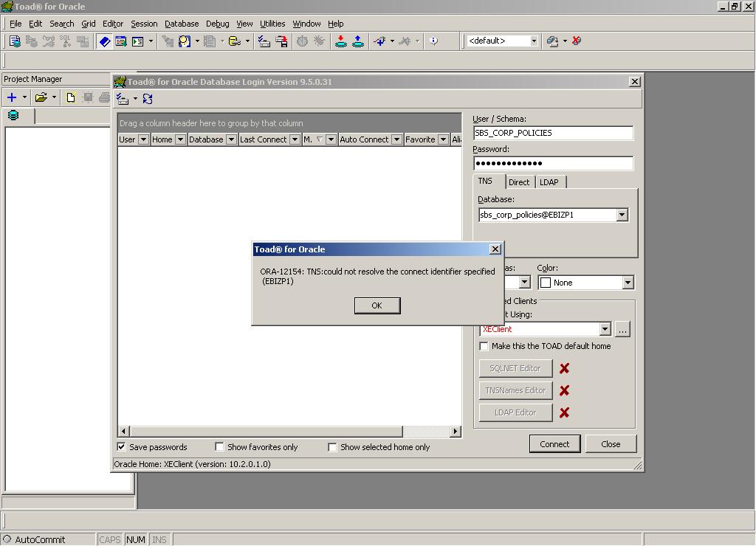Screen dimensions: 756x546
Task: Click the red X windows icon in toolbar
Action: click(x=577, y=41)
